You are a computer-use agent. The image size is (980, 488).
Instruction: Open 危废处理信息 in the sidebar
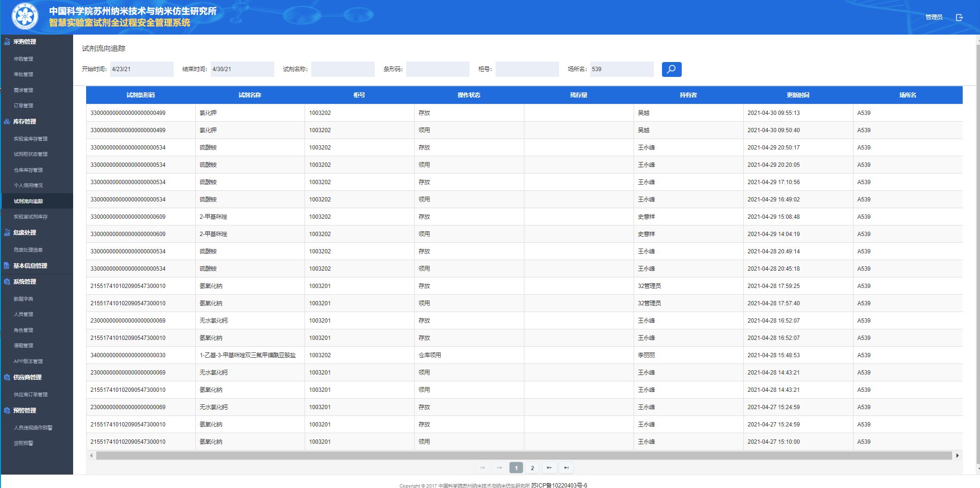[28, 250]
